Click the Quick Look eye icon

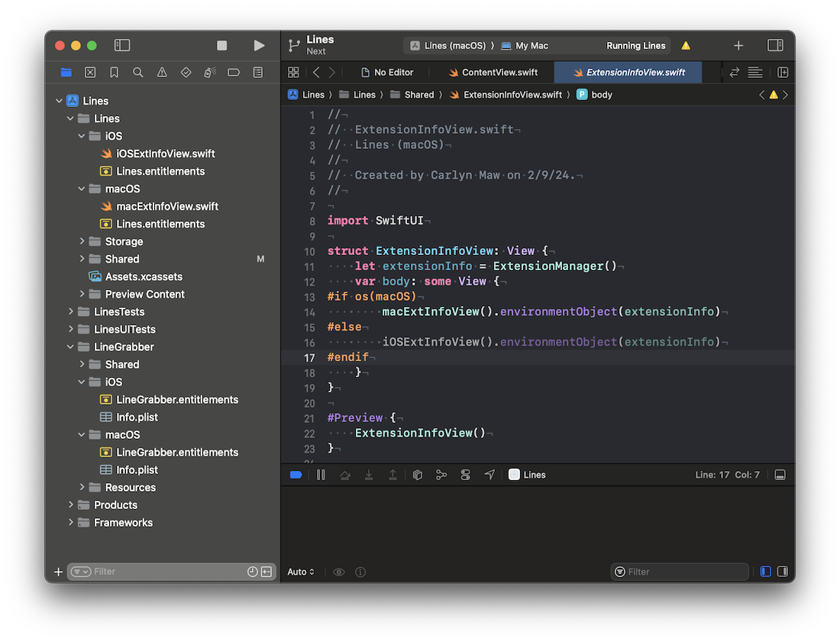pos(338,572)
